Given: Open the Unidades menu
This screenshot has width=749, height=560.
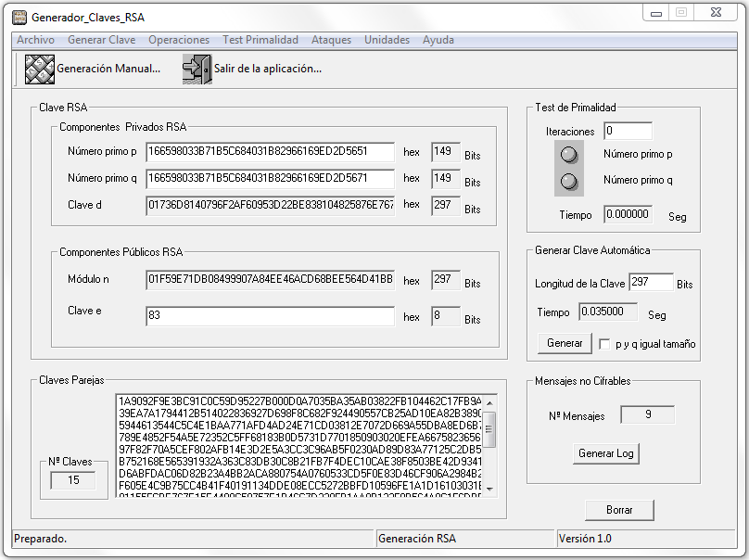Looking at the screenshot, I should (x=387, y=40).
